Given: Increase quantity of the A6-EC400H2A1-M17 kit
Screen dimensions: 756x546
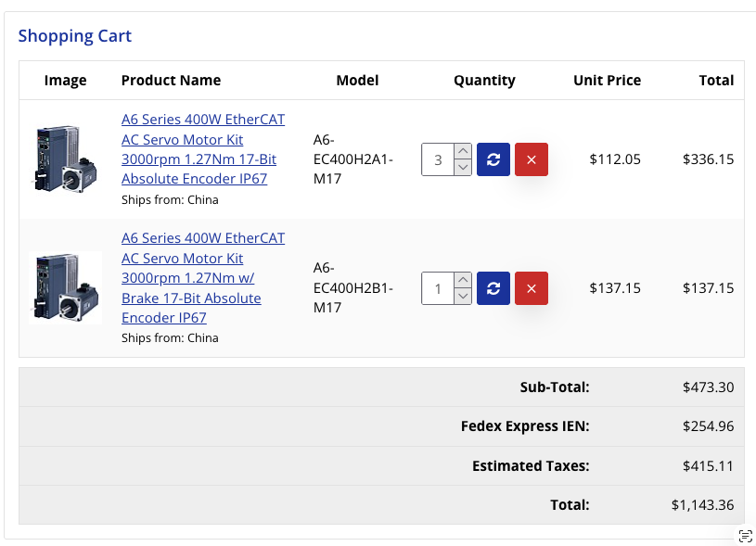Looking at the screenshot, I should pos(463,152).
